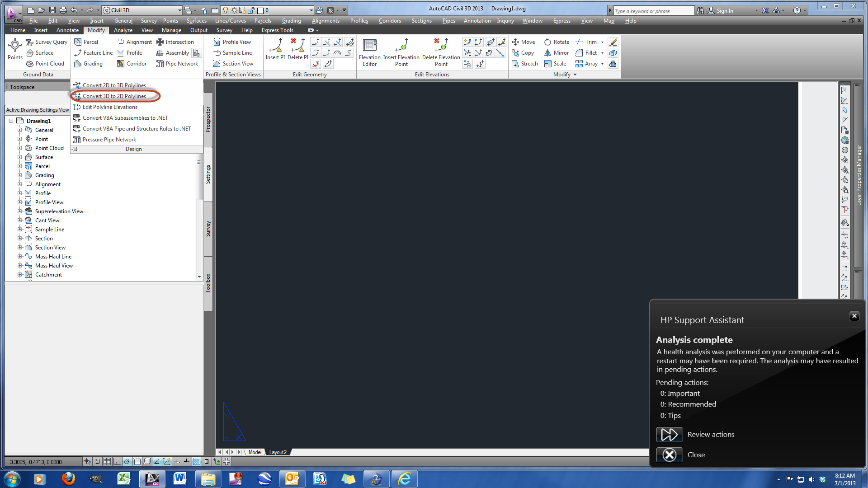Select the Delete PI tool
Image resolution: width=868 pixels, height=488 pixels.
(298, 49)
